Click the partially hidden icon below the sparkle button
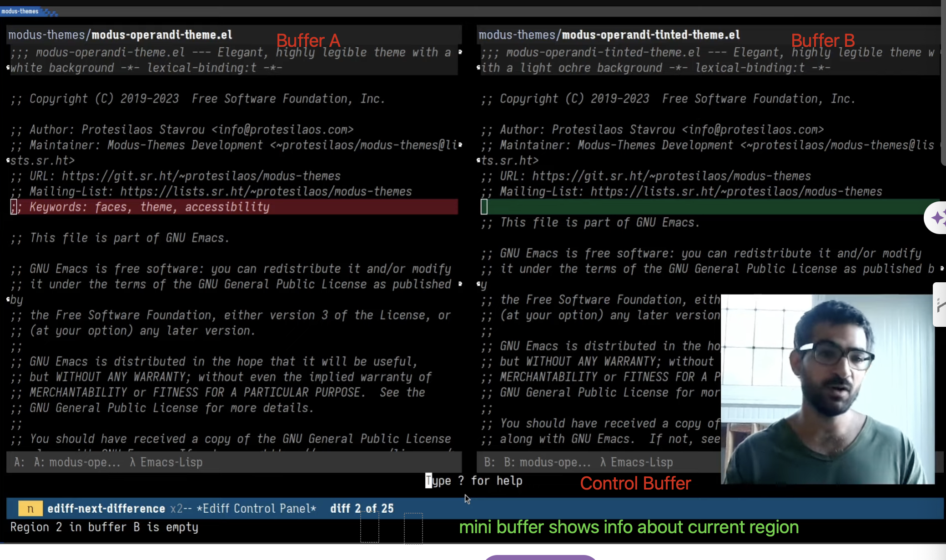The image size is (946, 560). (941, 305)
